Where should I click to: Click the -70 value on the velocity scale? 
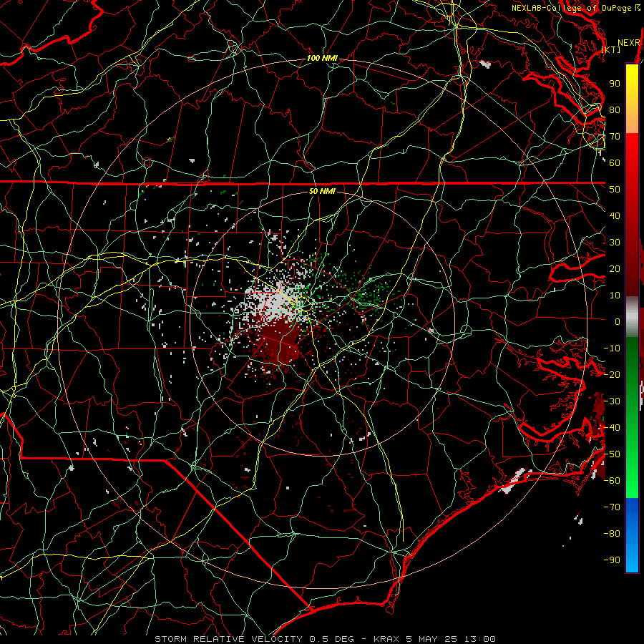(612, 507)
